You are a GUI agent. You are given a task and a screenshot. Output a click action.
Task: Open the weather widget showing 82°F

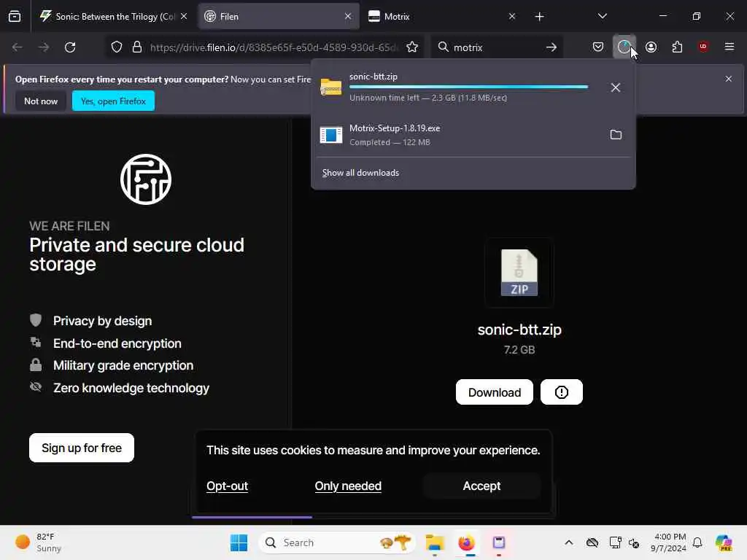[38, 542]
